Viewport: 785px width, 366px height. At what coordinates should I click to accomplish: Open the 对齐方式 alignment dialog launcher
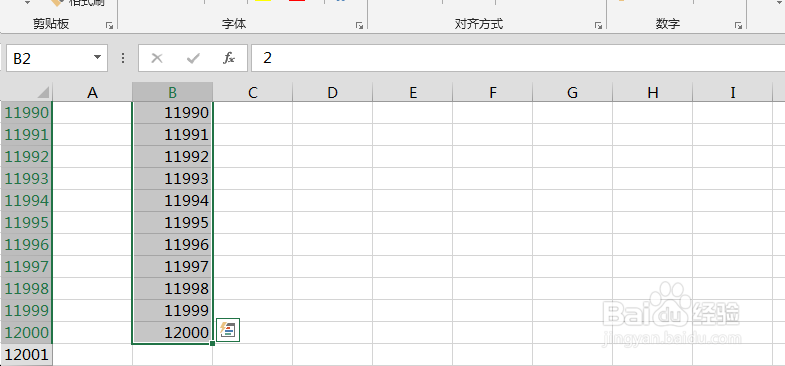598,25
